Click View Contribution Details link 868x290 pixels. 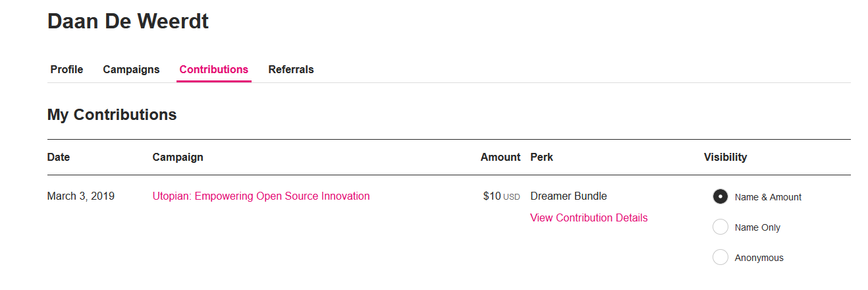click(x=589, y=217)
